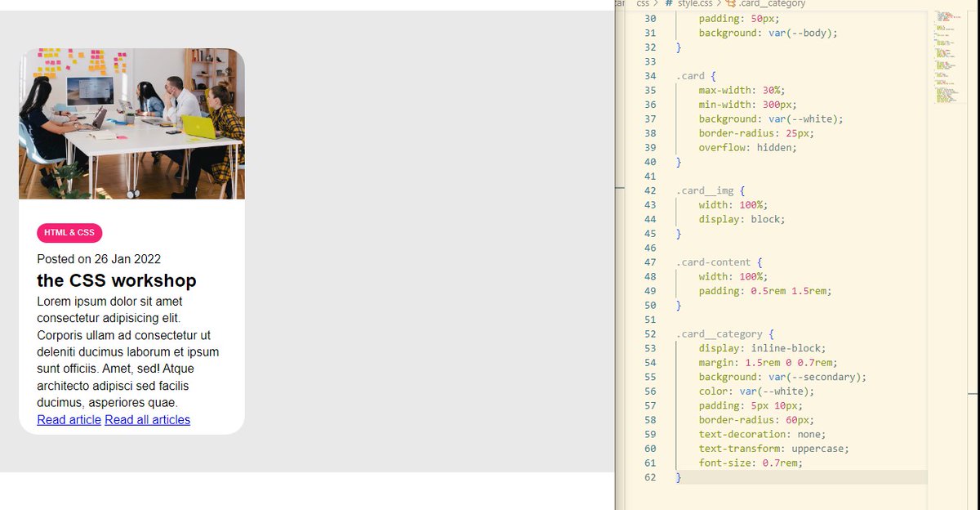Click the workshop team photo on the card

[x=131, y=123]
